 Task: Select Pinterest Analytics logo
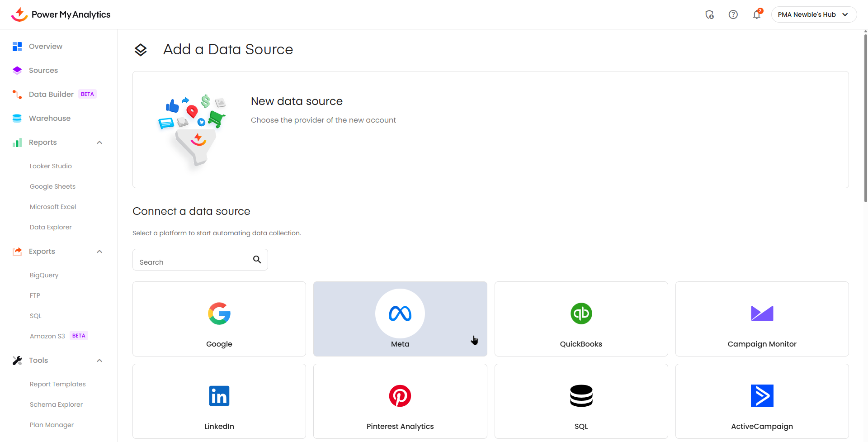[400, 396]
